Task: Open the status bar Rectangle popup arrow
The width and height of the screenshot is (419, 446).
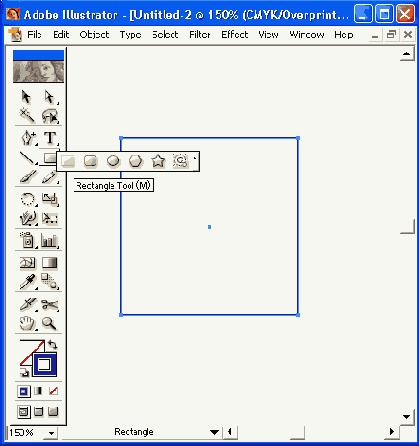Action: [214, 432]
